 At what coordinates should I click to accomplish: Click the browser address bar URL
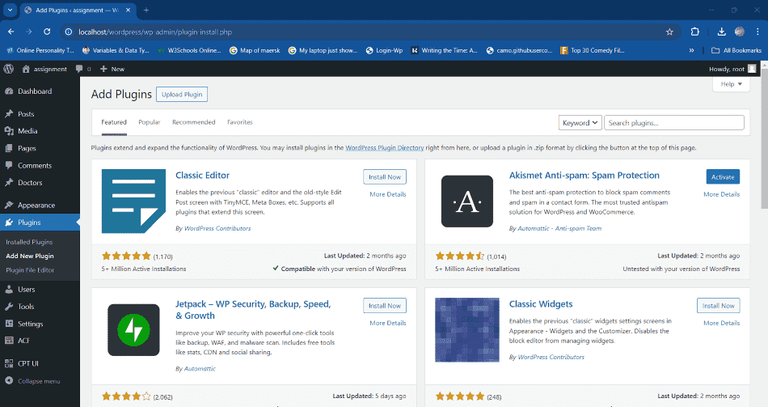(x=155, y=32)
